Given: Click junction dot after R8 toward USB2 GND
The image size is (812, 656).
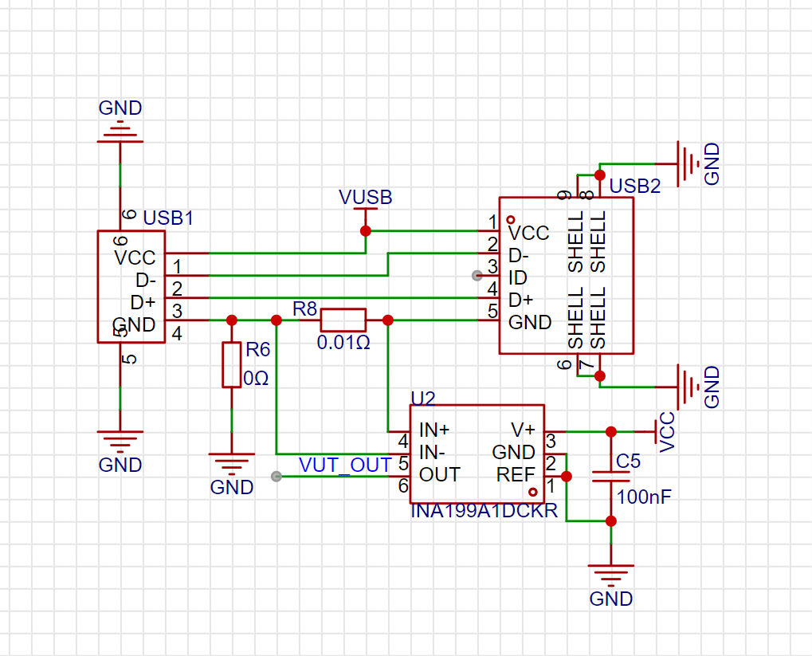Looking at the screenshot, I should (388, 320).
